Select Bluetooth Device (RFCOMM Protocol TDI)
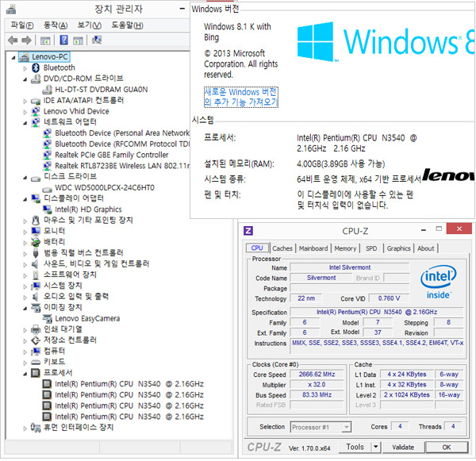Screen dimensions: 476x461 tap(122, 144)
